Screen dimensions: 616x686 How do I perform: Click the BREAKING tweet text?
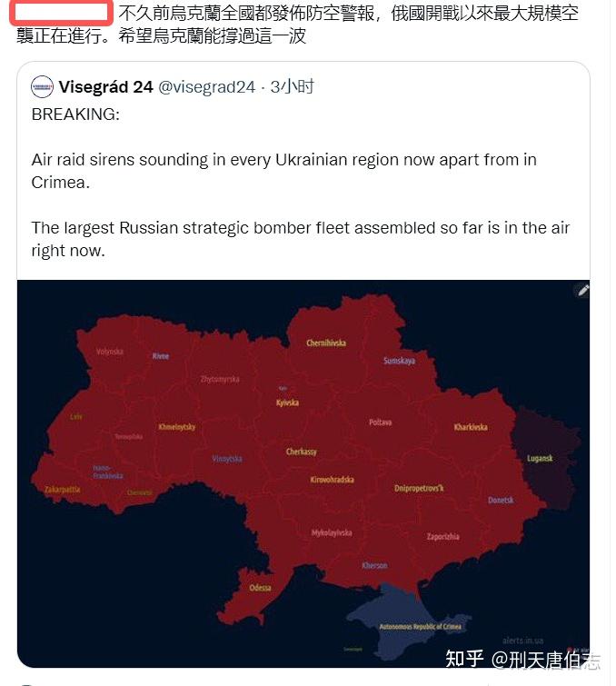coord(75,115)
